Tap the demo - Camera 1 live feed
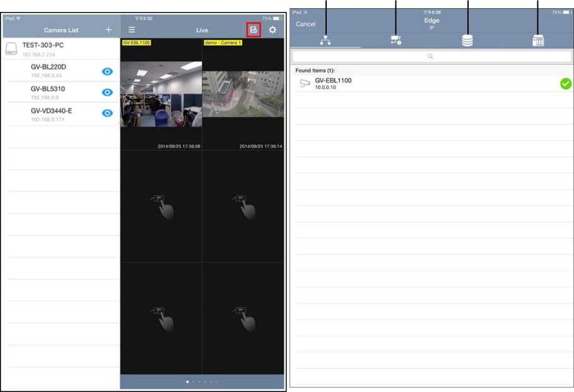The width and height of the screenshot is (574, 392). (x=243, y=94)
